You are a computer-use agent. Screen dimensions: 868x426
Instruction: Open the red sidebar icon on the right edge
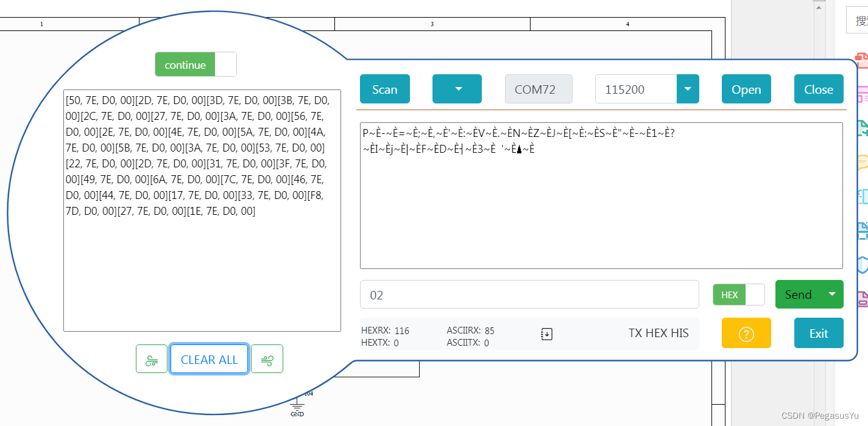(x=863, y=61)
